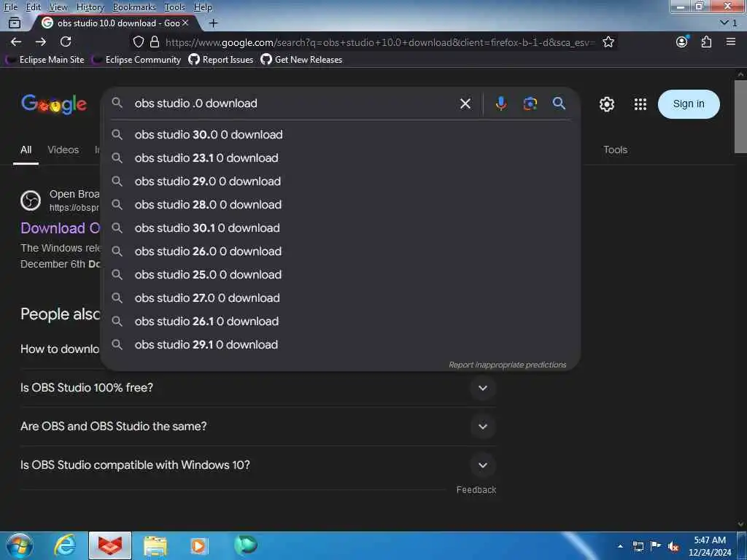Open Eclipse Community bookmark

coord(136,60)
